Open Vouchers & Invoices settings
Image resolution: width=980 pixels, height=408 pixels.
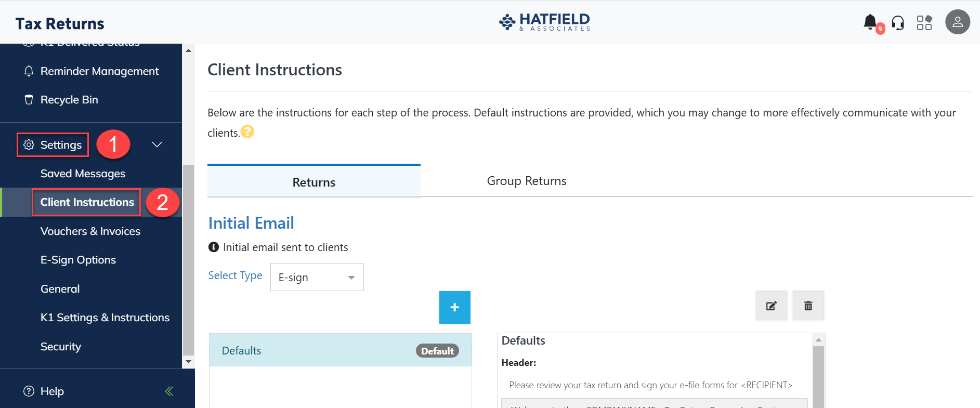click(90, 231)
